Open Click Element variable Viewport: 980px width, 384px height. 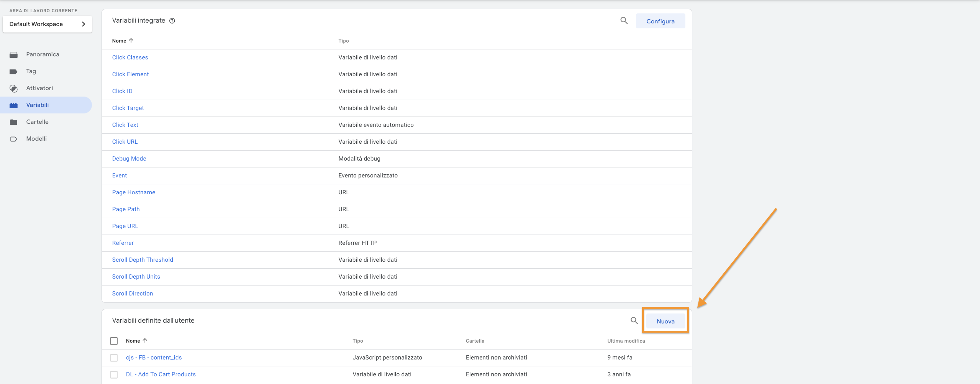(x=131, y=74)
